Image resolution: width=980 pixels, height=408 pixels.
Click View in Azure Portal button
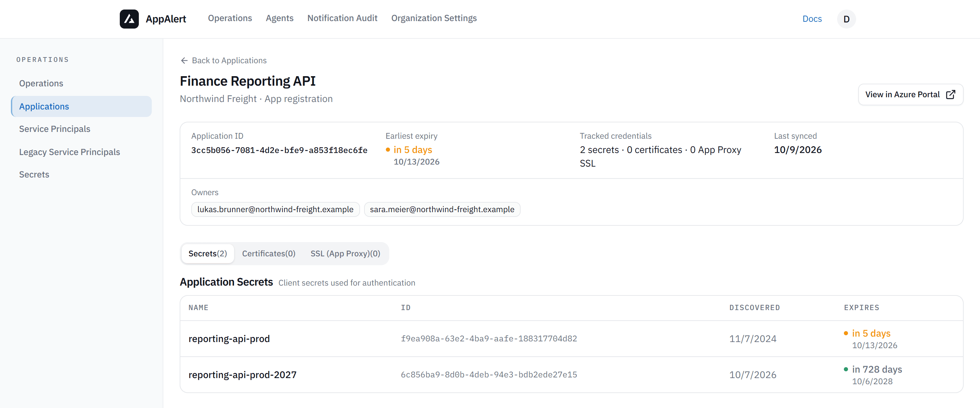coord(910,94)
